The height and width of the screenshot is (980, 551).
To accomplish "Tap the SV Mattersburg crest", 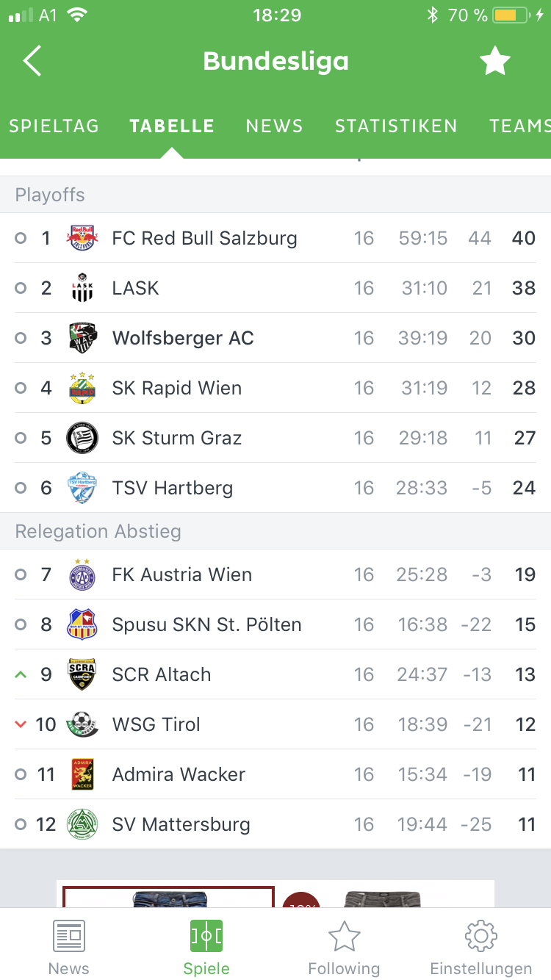I will click(82, 824).
